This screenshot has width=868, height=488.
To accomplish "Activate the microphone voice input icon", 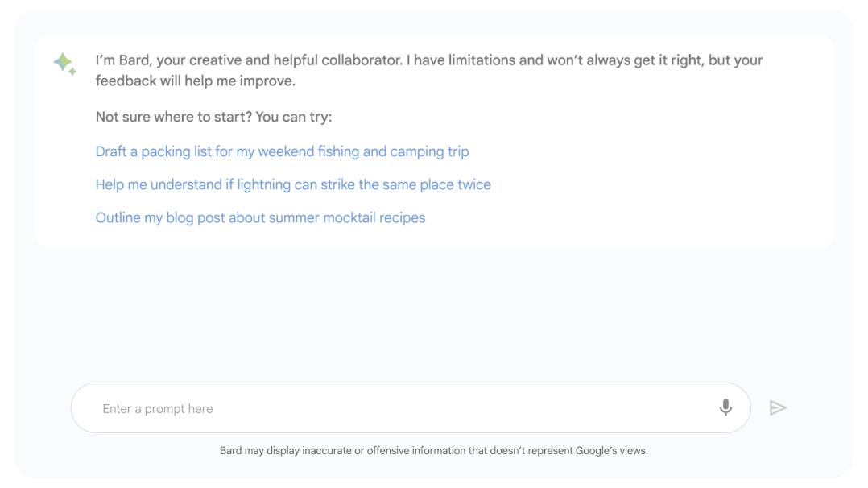I will 725,407.
